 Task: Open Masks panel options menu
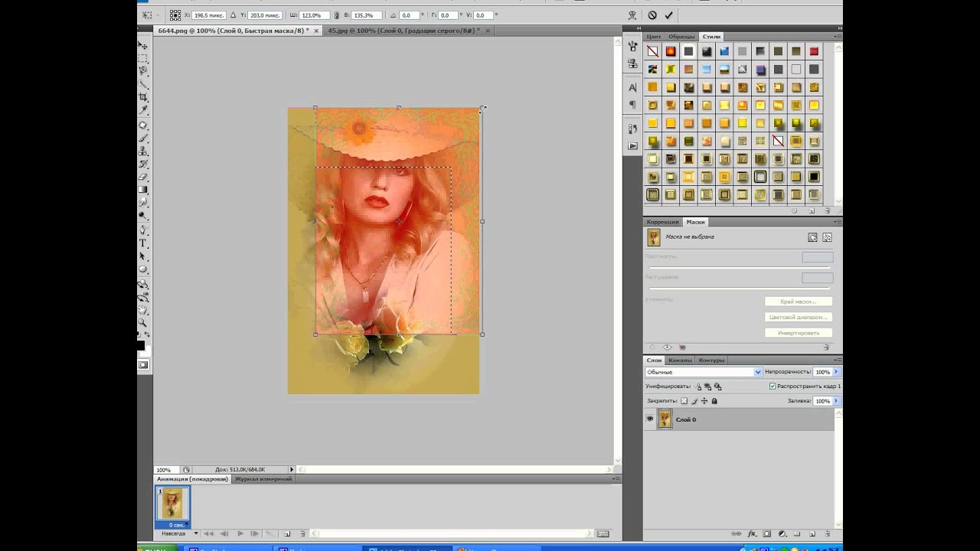tap(837, 222)
